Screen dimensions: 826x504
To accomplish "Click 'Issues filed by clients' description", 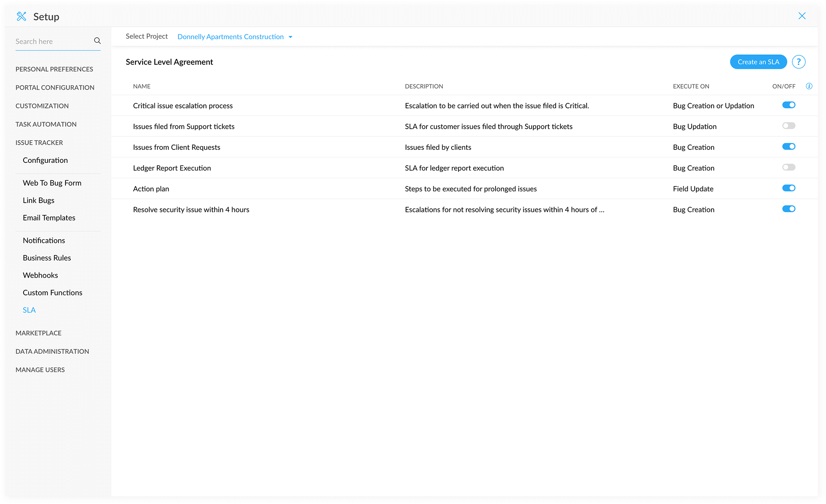I will (x=438, y=147).
